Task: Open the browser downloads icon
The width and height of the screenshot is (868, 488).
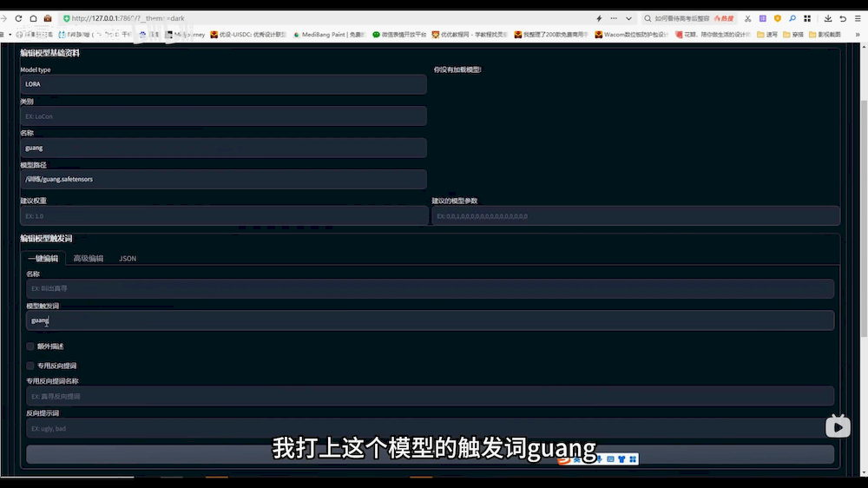Action: 828,18
